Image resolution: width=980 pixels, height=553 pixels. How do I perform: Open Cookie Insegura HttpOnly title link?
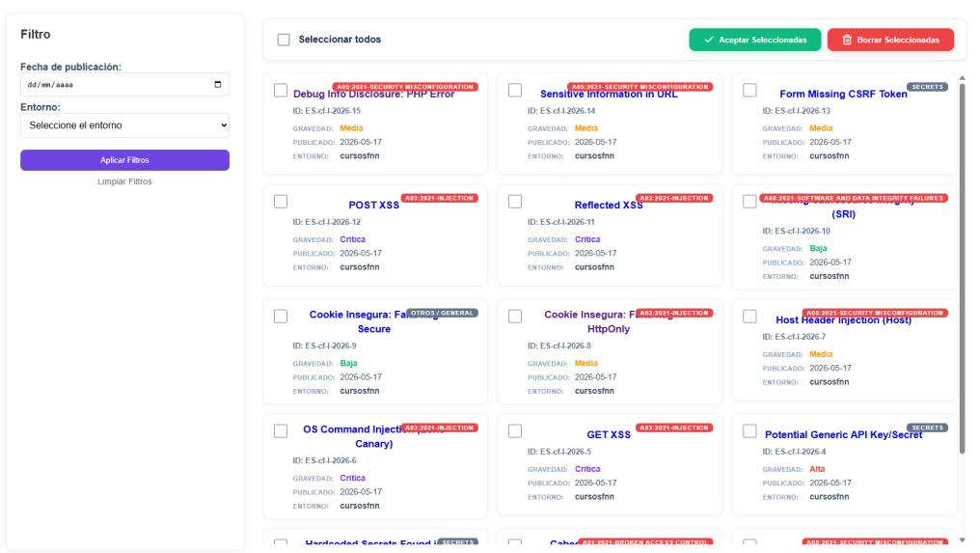[x=609, y=321]
